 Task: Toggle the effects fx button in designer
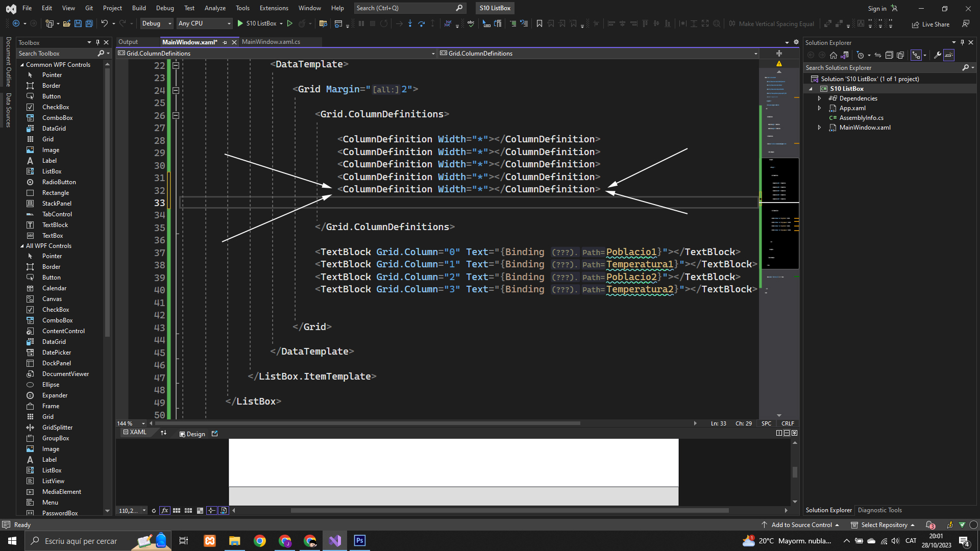pos(164,511)
